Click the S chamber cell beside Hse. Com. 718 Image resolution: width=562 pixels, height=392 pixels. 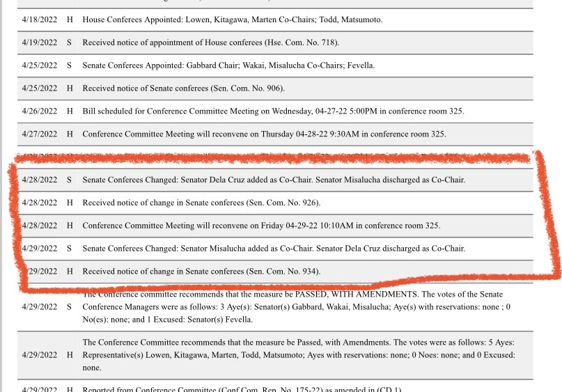tap(69, 42)
